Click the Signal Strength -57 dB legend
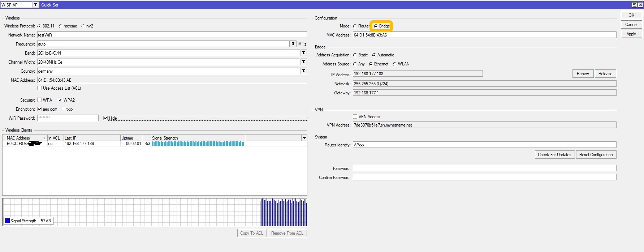The image size is (644, 252). coord(28,221)
